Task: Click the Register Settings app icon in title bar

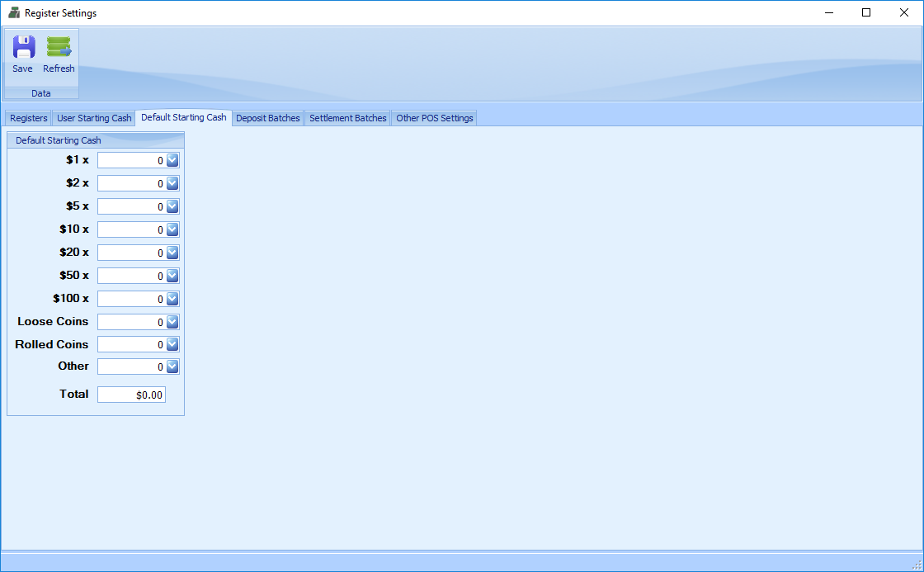Action: click(13, 12)
